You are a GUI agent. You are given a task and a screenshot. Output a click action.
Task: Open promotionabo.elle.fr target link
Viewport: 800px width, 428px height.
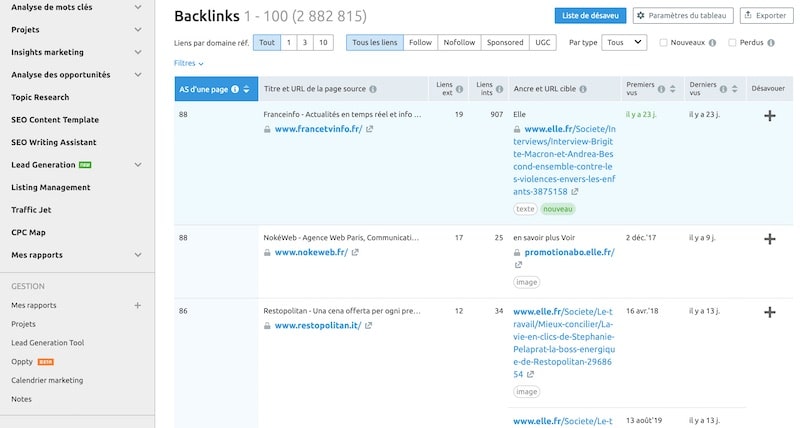point(569,252)
